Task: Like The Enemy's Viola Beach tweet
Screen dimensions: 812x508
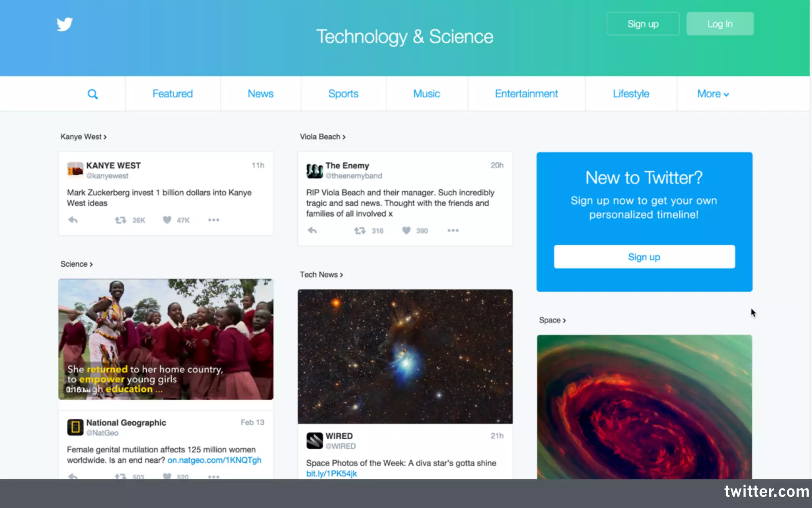Action: click(406, 231)
